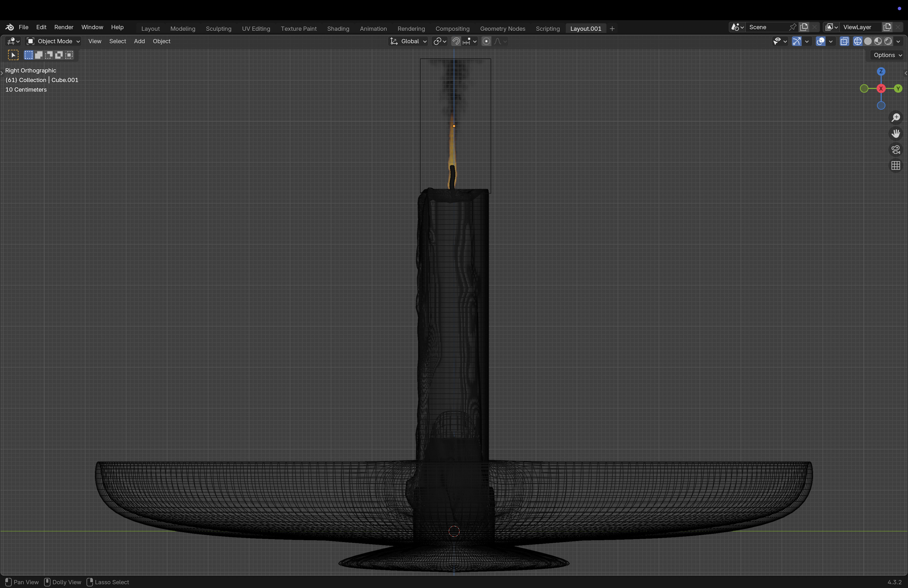Switch to solid viewport shading
Image resolution: width=908 pixels, height=588 pixels.
[868, 41]
